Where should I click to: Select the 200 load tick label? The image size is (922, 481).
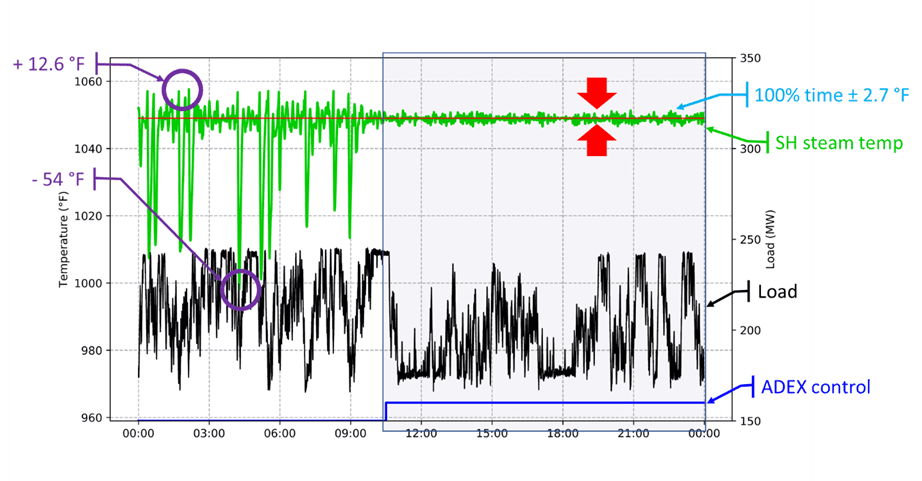tap(750, 330)
